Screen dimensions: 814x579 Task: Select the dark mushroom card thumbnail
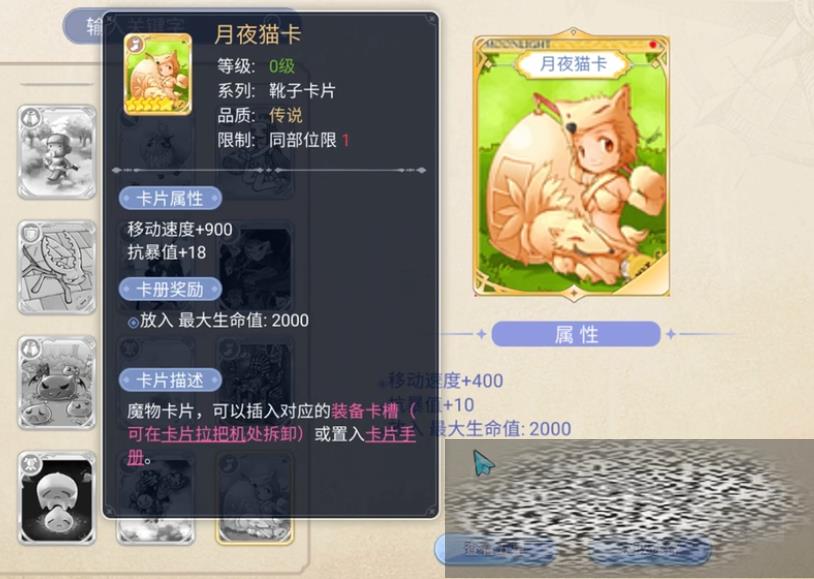(57, 498)
